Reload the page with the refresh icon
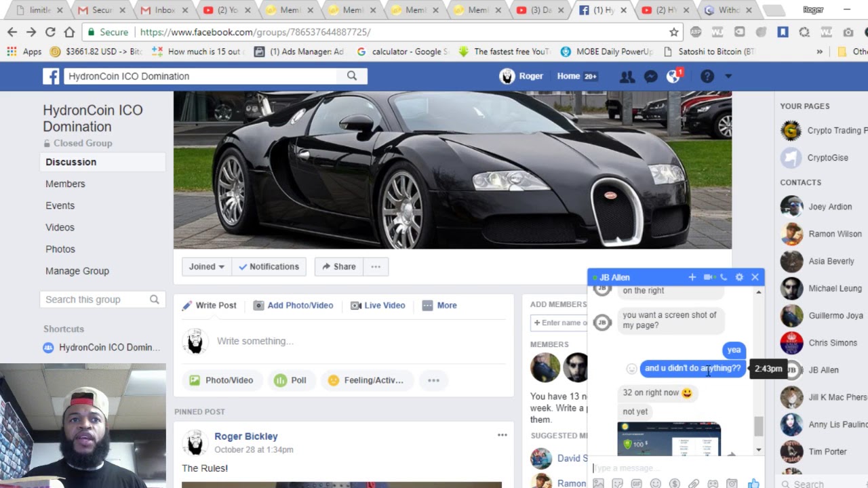Screen dimensions: 868x488 tap(50, 32)
